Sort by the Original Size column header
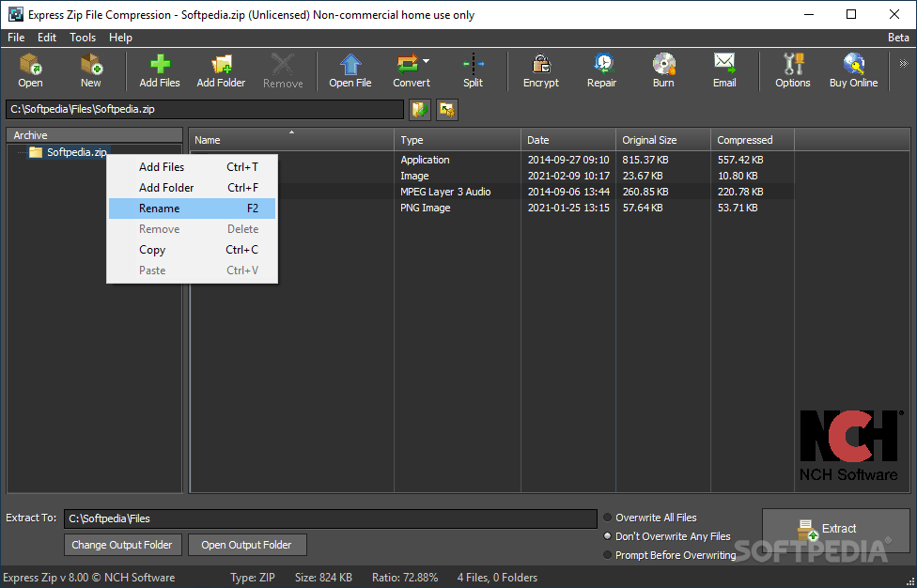Screen dimensions: 917x588 [x=663, y=140]
